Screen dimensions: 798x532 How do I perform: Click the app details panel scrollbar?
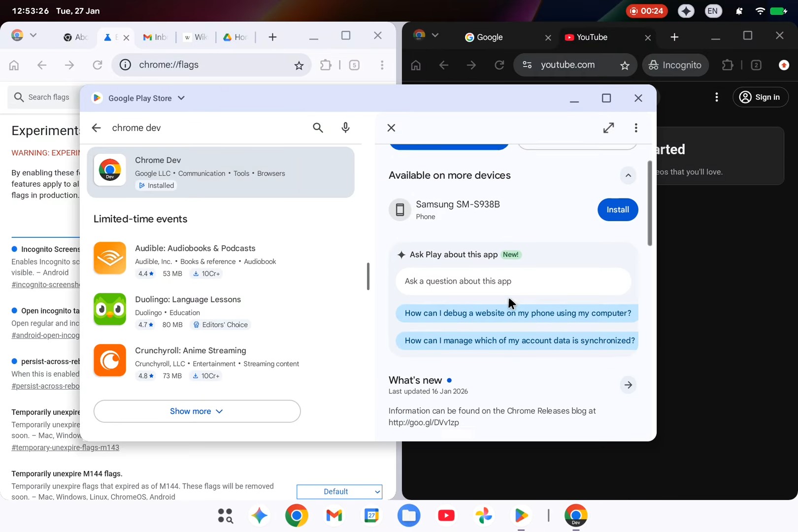click(x=650, y=203)
